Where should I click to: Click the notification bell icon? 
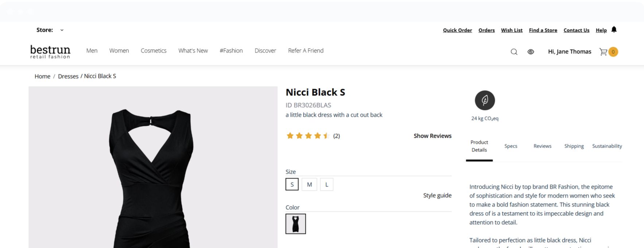pyautogui.click(x=614, y=30)
